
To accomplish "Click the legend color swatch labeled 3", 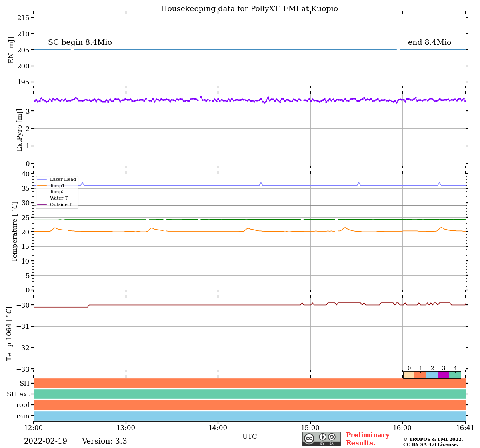I will [x=443, y=375].
